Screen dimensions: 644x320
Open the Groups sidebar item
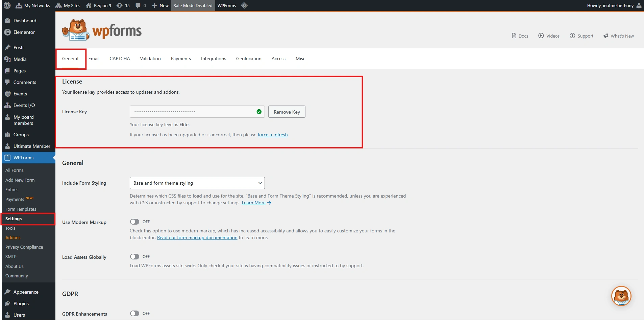(28, 135)
